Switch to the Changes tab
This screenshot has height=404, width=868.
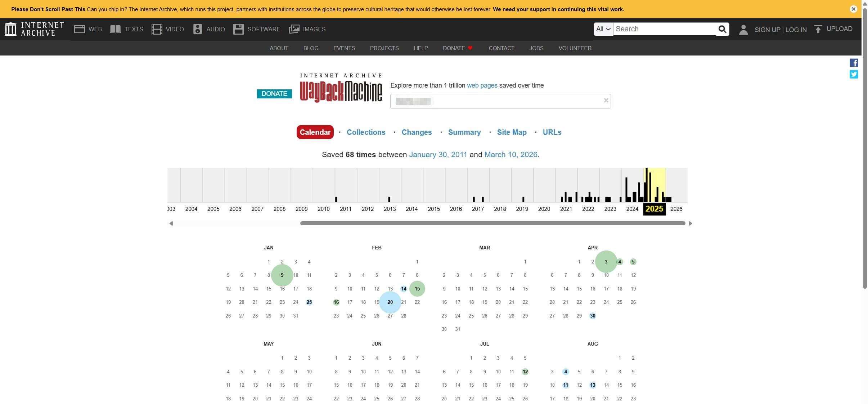[417, 132]
